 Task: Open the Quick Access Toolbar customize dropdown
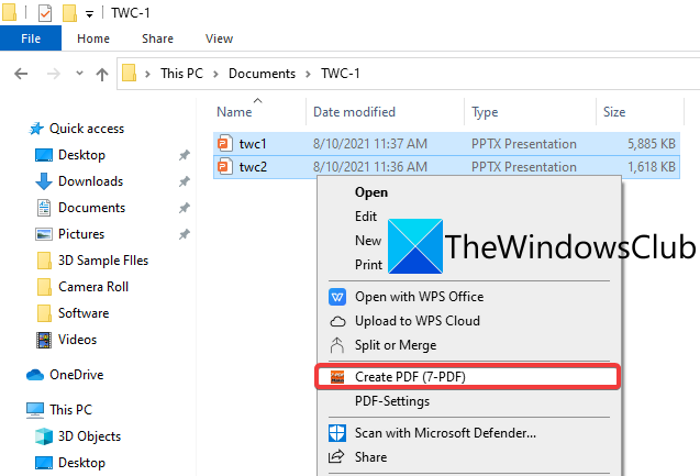(89, 14)
